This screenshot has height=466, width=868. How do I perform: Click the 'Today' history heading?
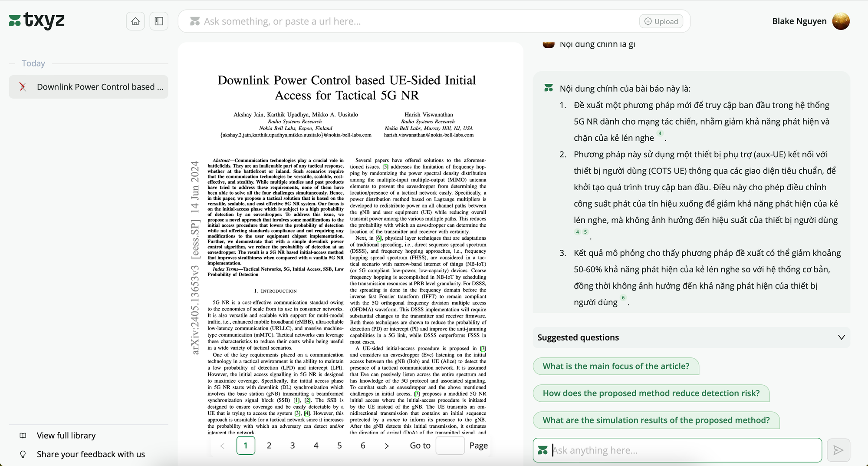(33, 63)
